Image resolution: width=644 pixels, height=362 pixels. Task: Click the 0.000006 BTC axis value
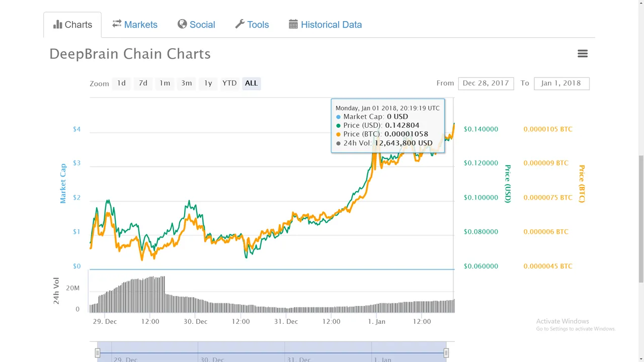click(546, 232)
